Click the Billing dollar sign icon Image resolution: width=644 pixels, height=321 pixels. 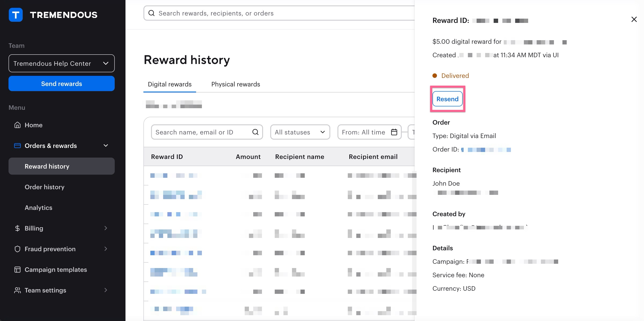coord(17,228)
